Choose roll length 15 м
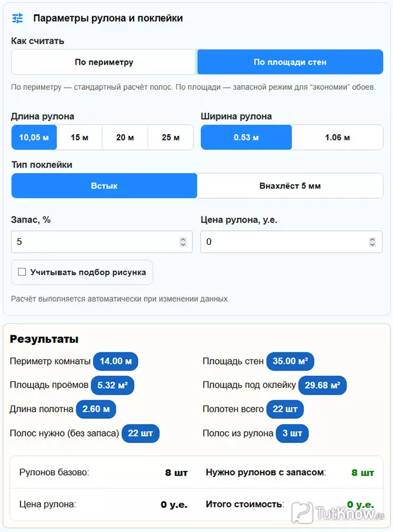This screenshot has height=532, width=393. (x=79, y=137)
